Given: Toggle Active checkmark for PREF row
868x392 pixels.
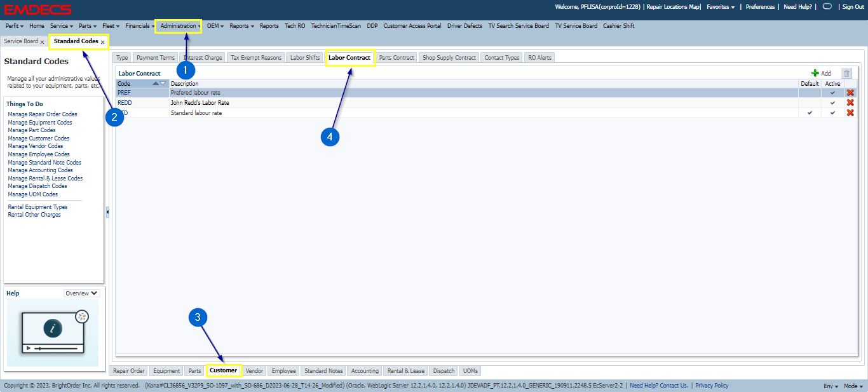Looking at the screenshot, I should (x=832, y=93).
